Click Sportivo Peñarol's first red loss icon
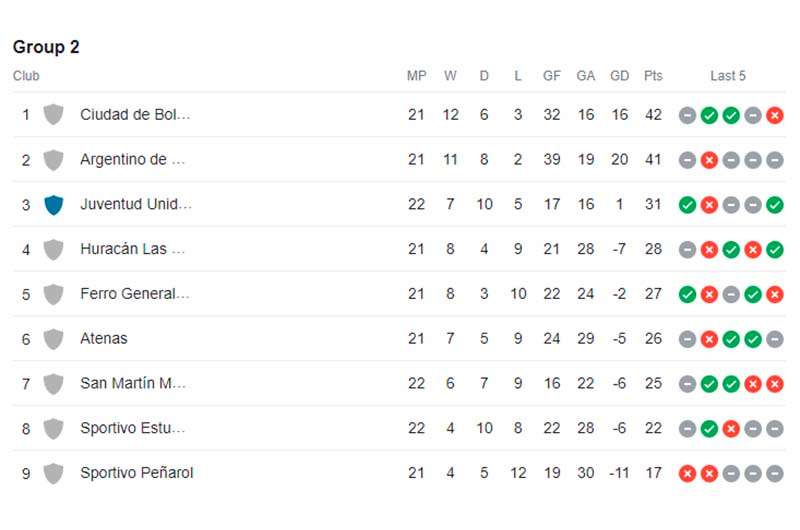This screenshot has height=530, width=800. pos(687,474)
